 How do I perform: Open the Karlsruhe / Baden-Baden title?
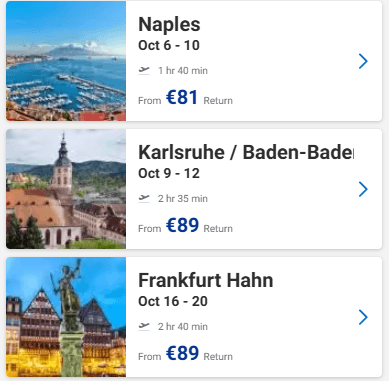246,152
